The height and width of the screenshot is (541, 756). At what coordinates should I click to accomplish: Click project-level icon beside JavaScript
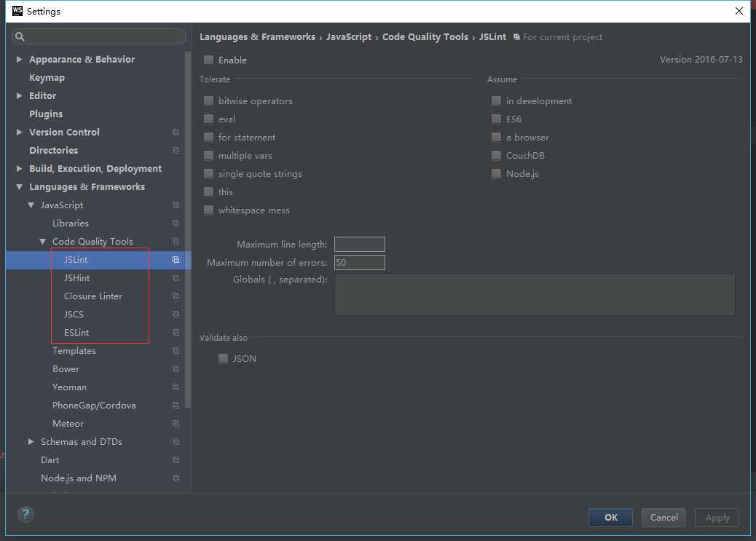pos(176,205)
